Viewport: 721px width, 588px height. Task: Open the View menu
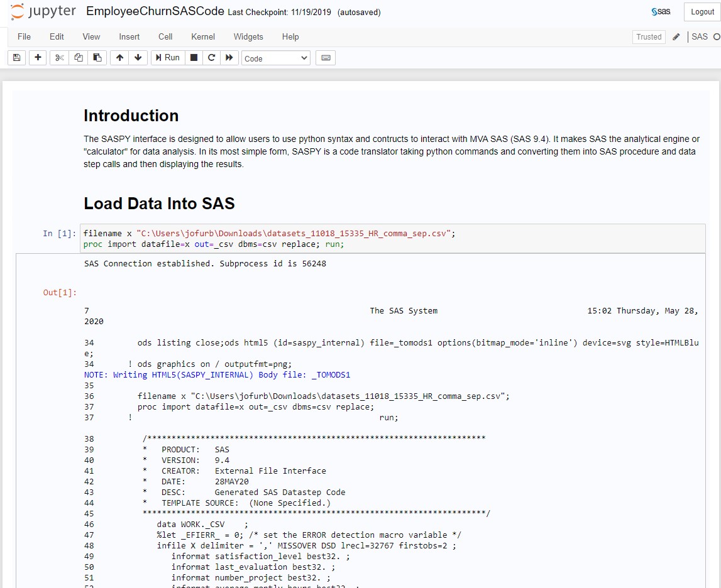tap(91, 36)
